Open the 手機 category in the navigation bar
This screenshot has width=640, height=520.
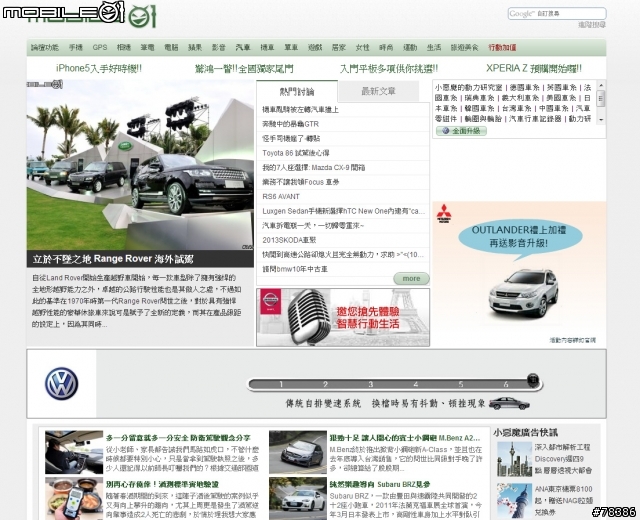[76, 48]
